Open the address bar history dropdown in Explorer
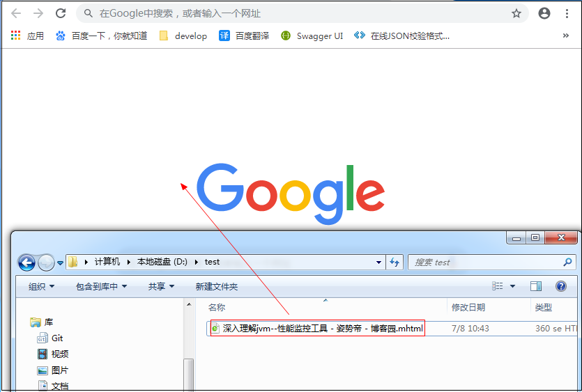Image resolution: width=582 pixels, height=392 pixels. (x=378, y=262)
